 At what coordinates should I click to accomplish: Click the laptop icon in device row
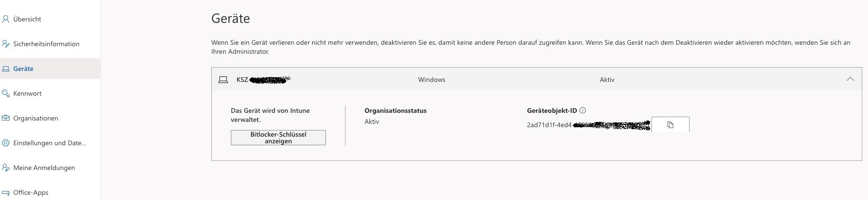coord(223,80)
